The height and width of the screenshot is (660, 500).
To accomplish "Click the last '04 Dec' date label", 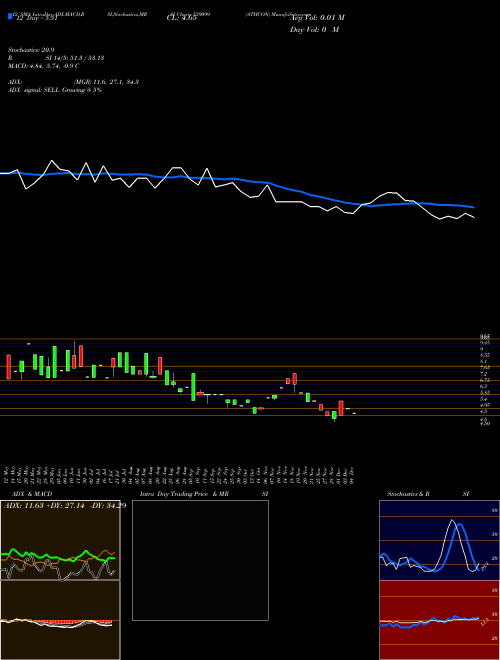I will pyautogui.click(x=351, y=474).
